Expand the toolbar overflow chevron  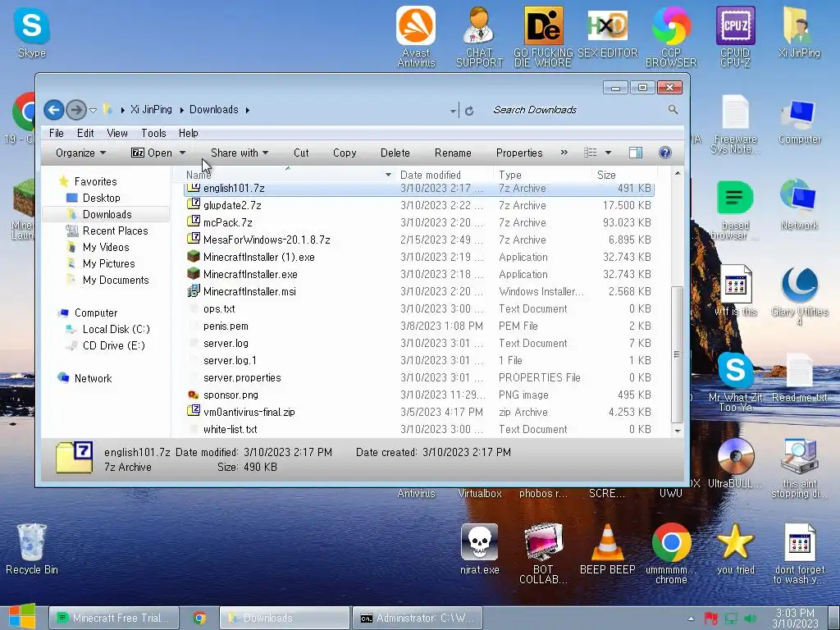pyautogui.click(x=564, y=153)
